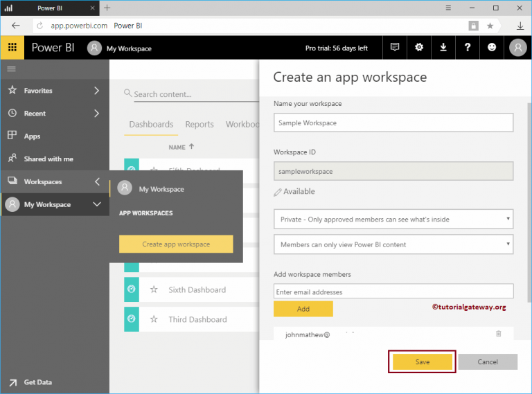Open the notifications icon in header
The width and height of the screenshot is (532, 394).
(x=395, y=48)
